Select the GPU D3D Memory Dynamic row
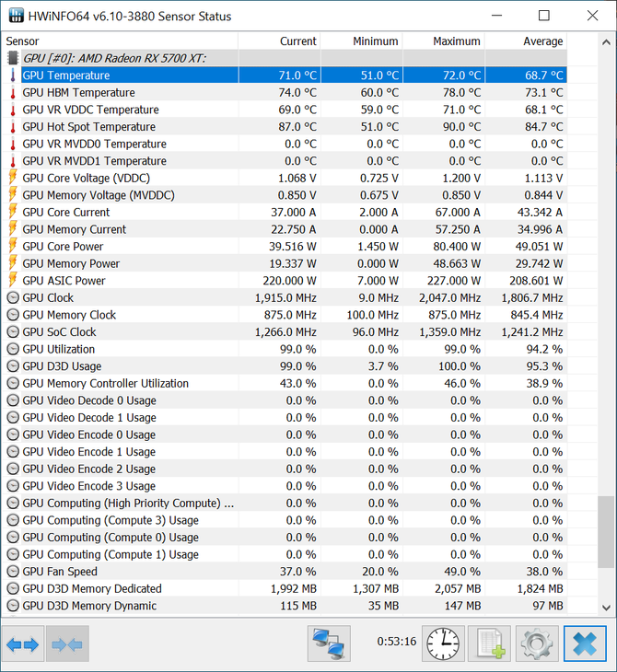Viewport: 617px width, 672px height. [x=285, y=606]
